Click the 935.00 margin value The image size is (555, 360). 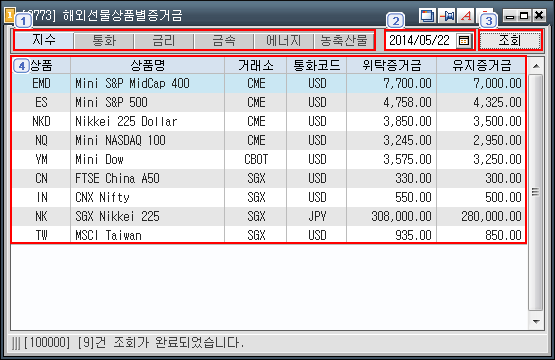(x=413, y=235)
